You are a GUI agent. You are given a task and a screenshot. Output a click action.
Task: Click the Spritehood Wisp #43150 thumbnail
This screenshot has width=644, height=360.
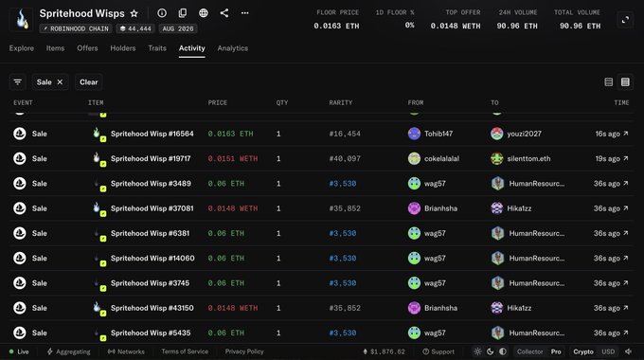pos(98,308)
